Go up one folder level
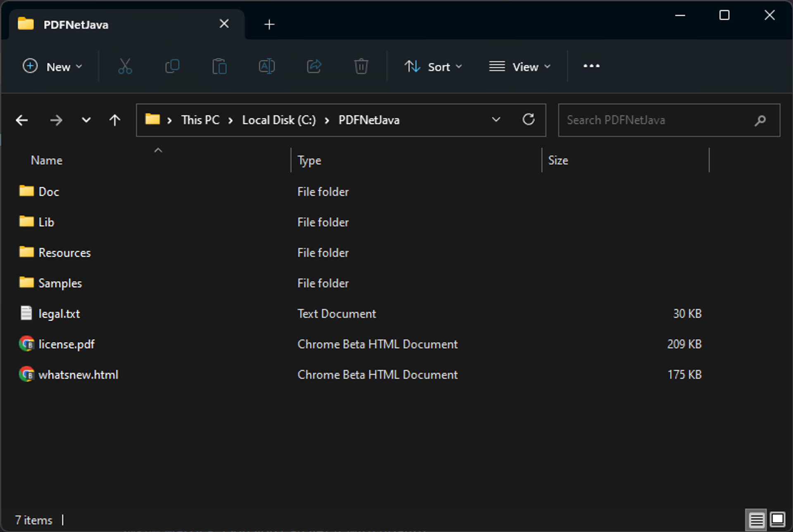The height and width of the screenshot is (532, 793). coord(115,120)
